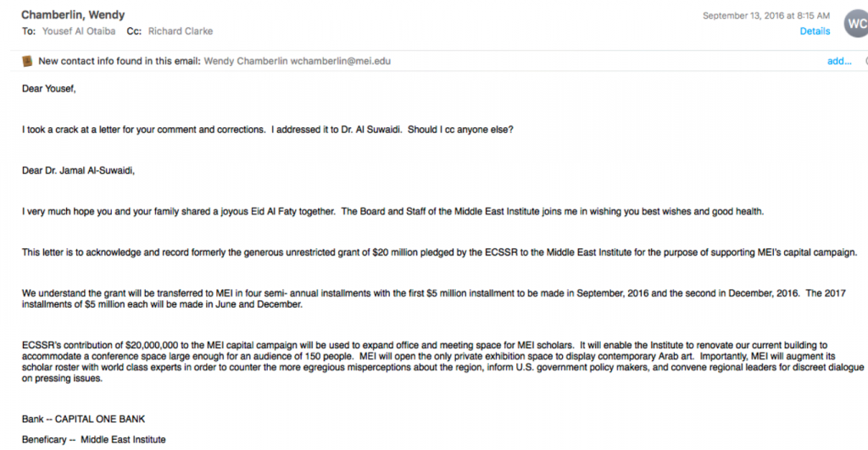Click the paragraph about four semi-annual installments

(x=433, y=299)
